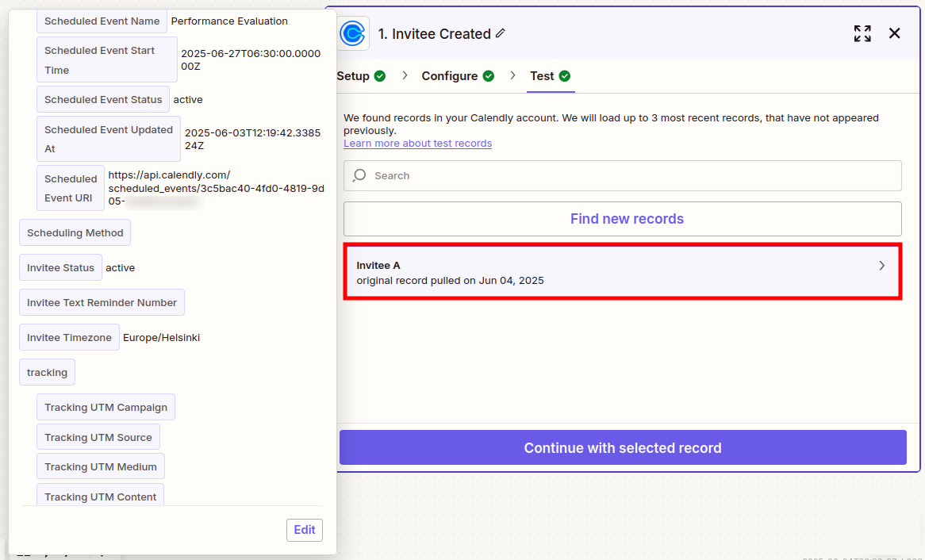
Task: Click the search magnifier icon
Action: pos(359,176)
